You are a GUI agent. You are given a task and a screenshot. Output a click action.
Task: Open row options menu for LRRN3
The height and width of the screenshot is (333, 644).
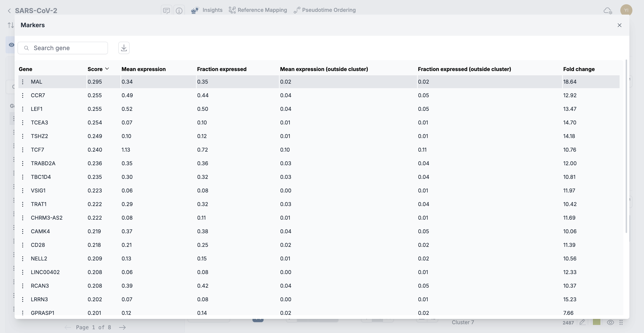tap(23, 299)
